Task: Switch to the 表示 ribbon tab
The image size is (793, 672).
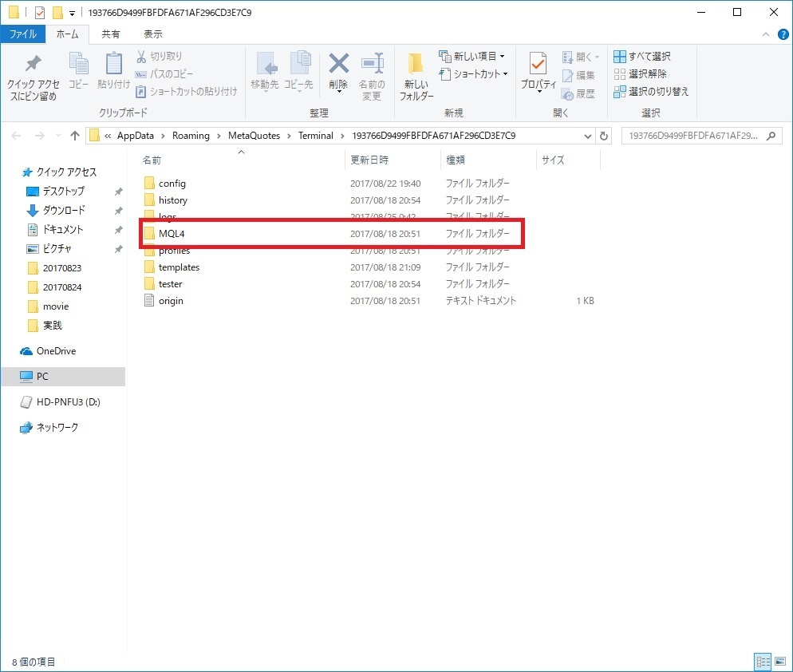Action: pos(152,34)
